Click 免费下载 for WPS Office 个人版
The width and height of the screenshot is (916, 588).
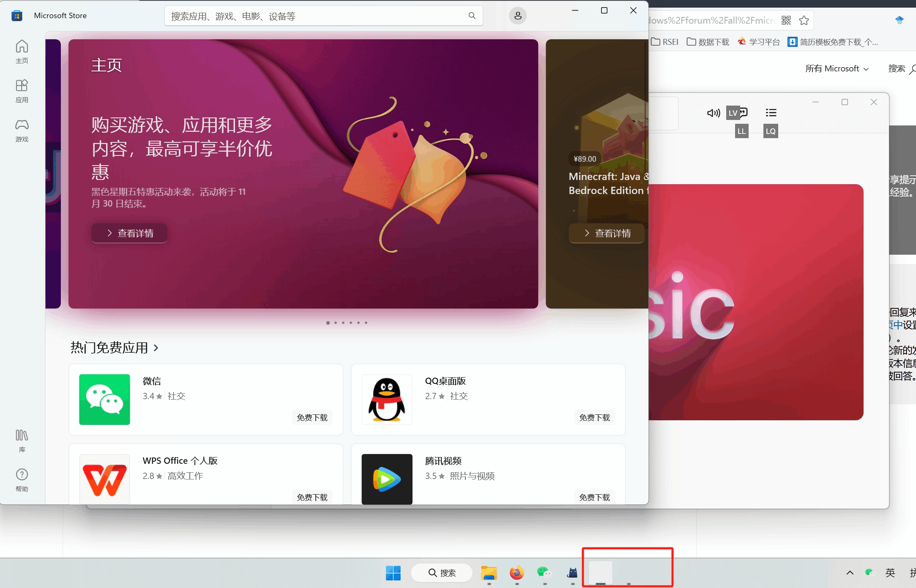coord(312,497)
